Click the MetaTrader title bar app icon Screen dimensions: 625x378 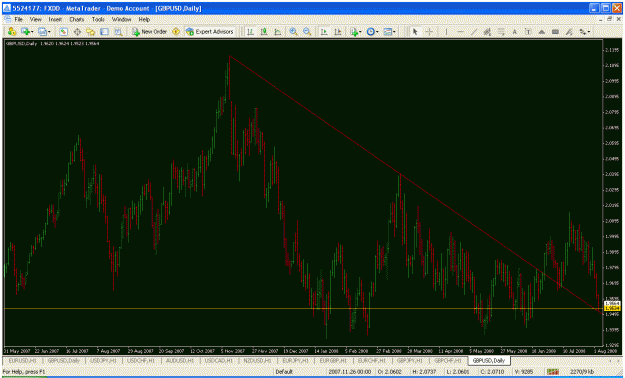point(7,8)
